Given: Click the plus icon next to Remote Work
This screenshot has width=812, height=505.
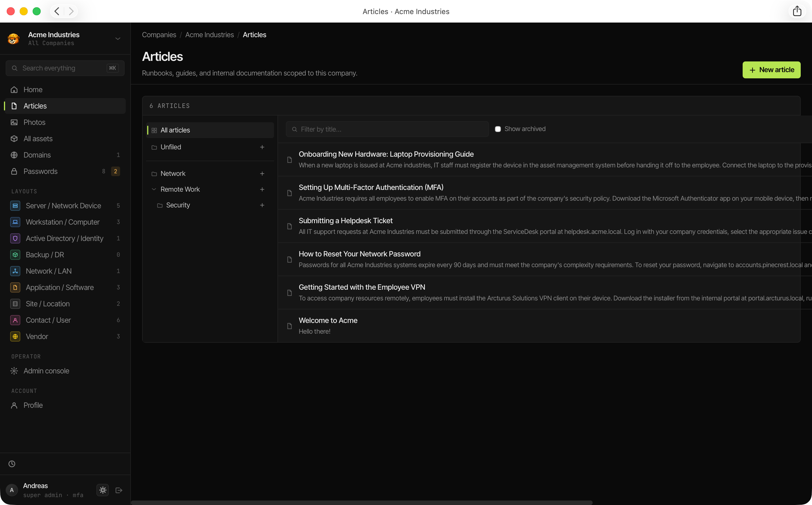Looking at the screenshot, I should point(262,189).
